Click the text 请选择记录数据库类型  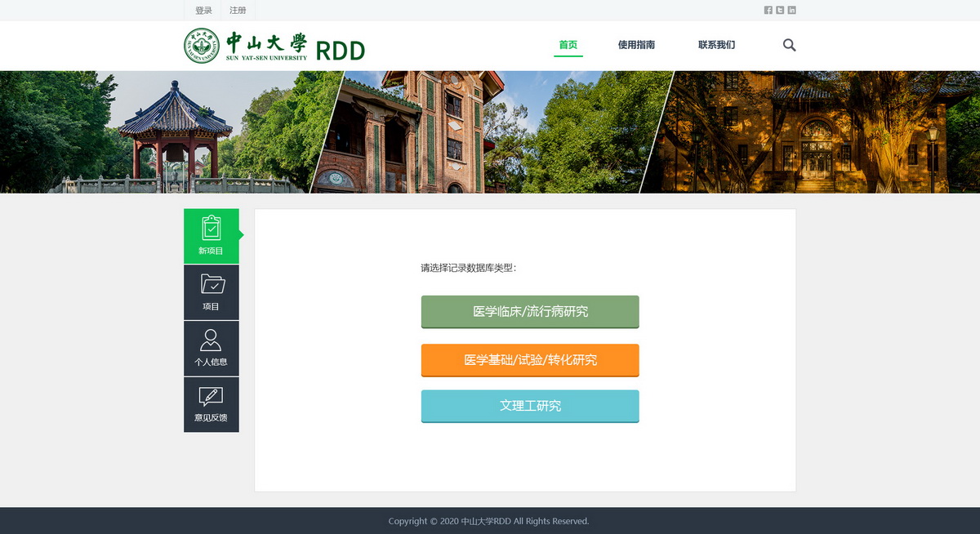pyautogui.click(x=468, y=268)
